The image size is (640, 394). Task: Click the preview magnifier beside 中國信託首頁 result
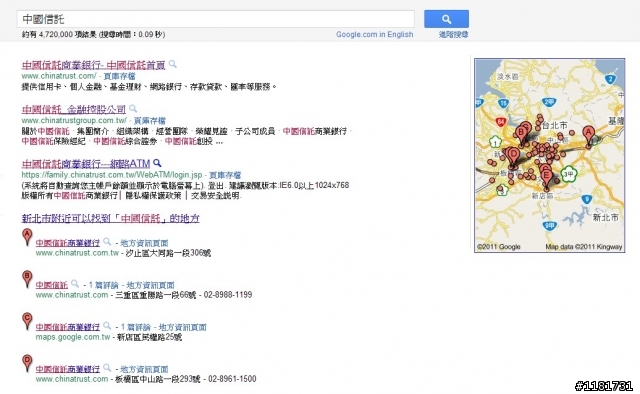pyautogui.click(x=173, y=64)
